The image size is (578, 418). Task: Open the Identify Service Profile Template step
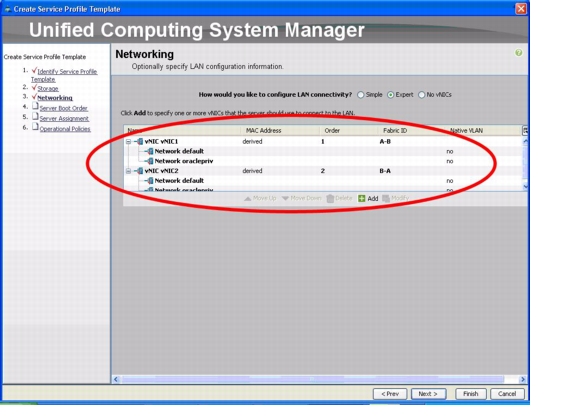[x=64, y=75]
